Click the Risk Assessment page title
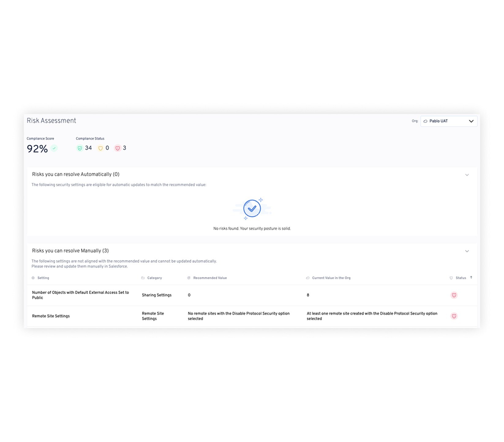The width and height of the screenshot is (504, 442). tap(51, 121)
